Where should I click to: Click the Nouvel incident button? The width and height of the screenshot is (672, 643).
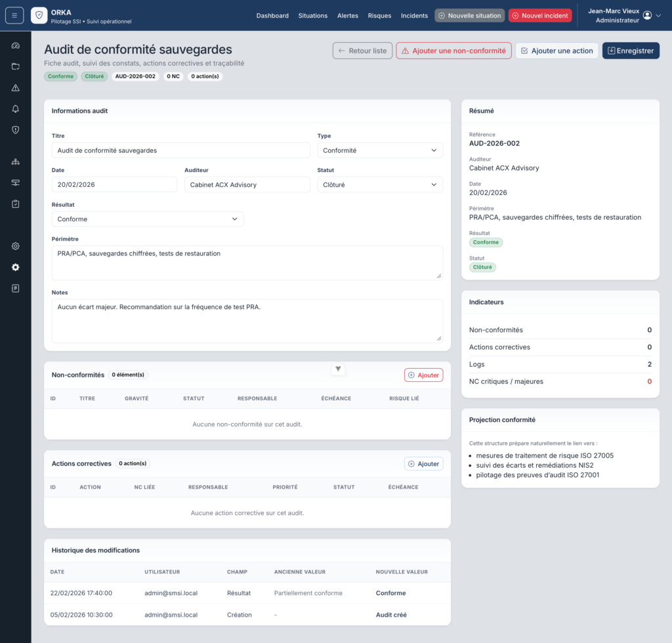[540, 16]
